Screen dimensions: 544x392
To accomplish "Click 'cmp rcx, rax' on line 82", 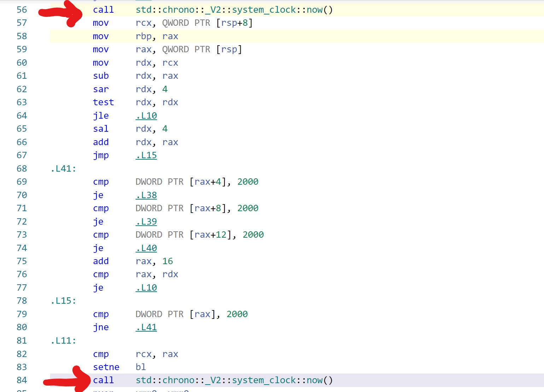I will point(136,354).
